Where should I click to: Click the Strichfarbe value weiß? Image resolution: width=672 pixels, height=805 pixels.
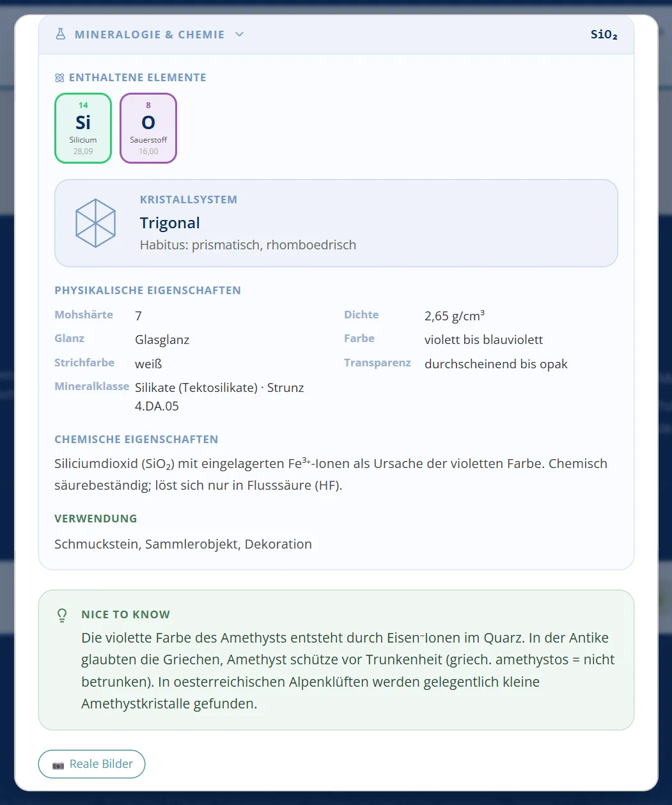tap(148, 364)
